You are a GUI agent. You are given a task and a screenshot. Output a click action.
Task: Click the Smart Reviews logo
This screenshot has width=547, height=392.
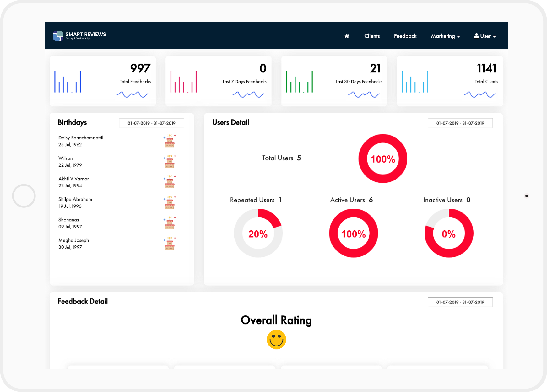[79, 36]
